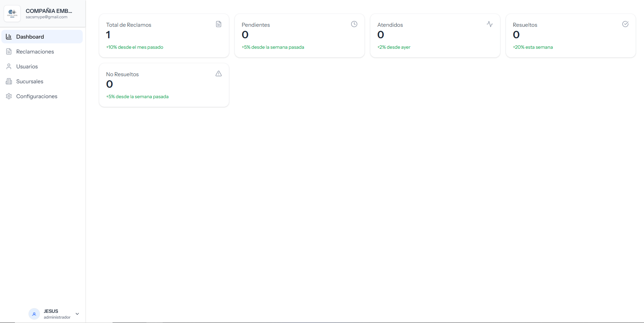Click the JESUS user avatar icon
Screen dimensions: 644x323
(x=34, y=314)
